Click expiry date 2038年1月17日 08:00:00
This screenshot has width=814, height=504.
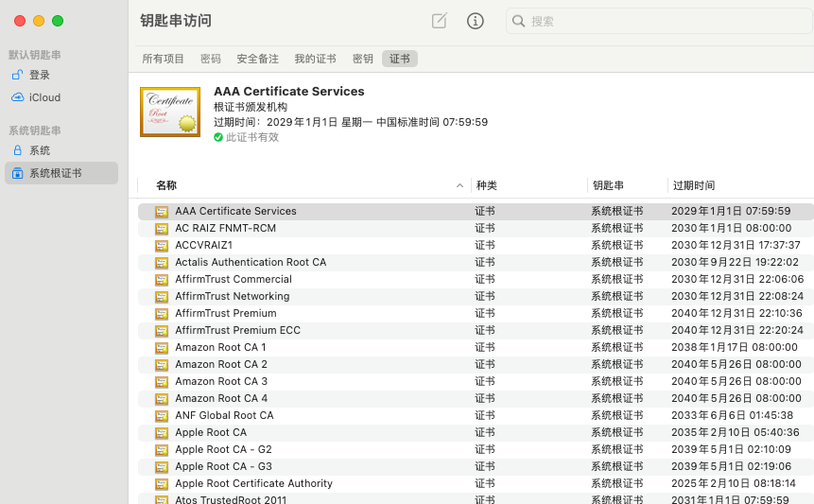(734, 347)
